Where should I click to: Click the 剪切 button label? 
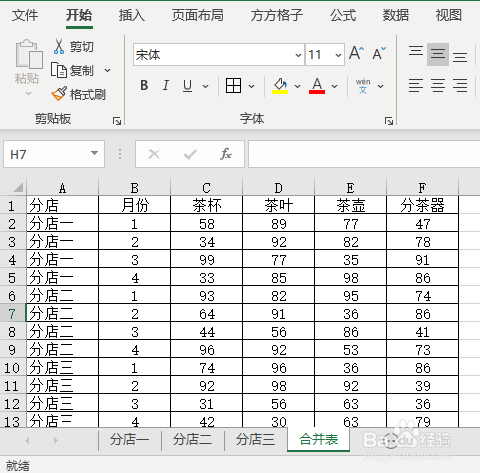coord(82,47)
